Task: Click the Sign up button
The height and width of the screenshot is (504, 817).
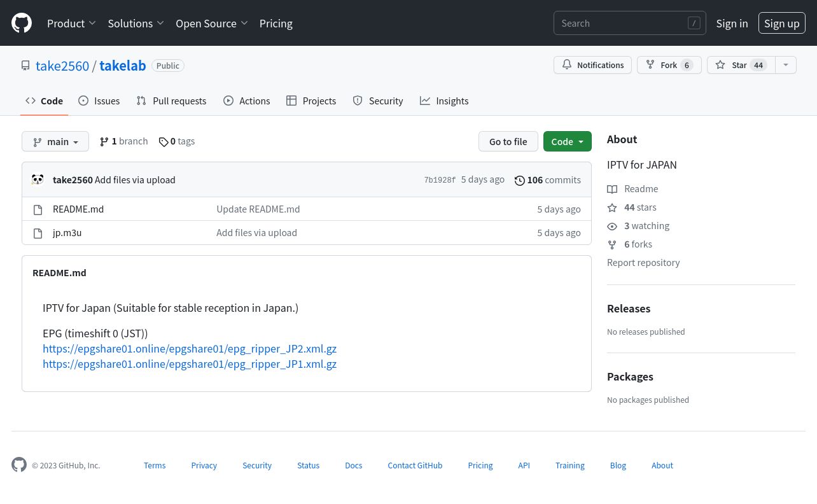Action: [782, 24]
